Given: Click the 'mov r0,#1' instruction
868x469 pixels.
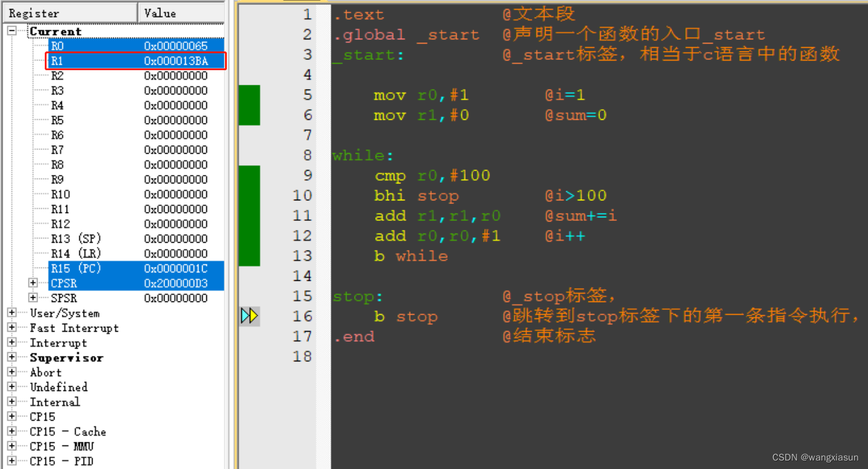Looking at the screenshot, I should [421, 95].
